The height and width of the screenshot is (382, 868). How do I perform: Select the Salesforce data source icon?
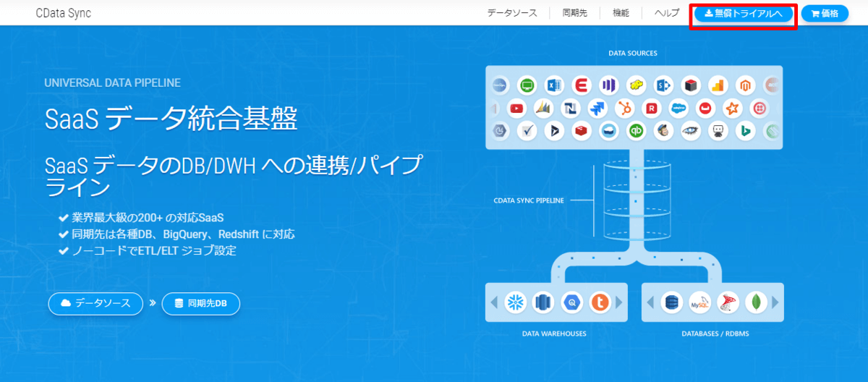[x=678, y=109]
